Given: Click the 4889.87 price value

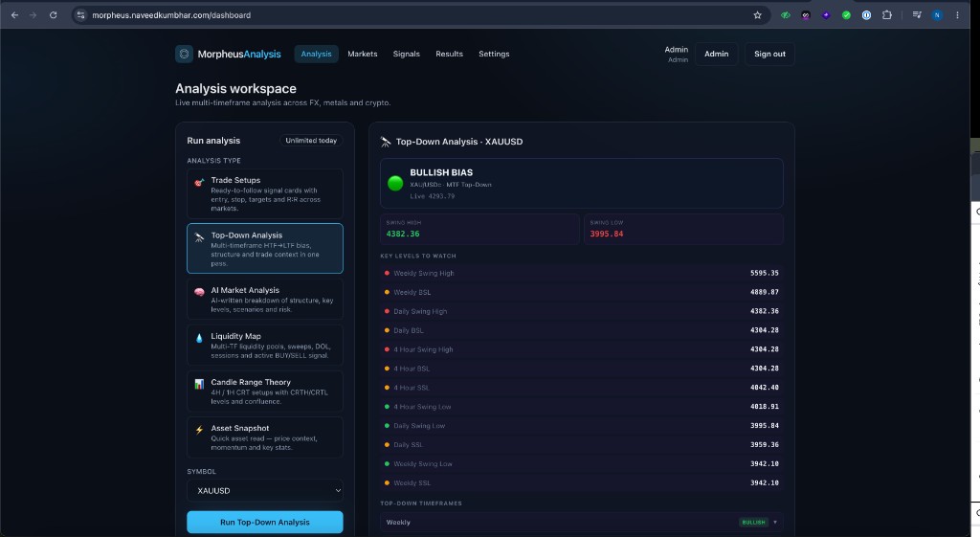Looking at the screenshot, I should point(765,292).
